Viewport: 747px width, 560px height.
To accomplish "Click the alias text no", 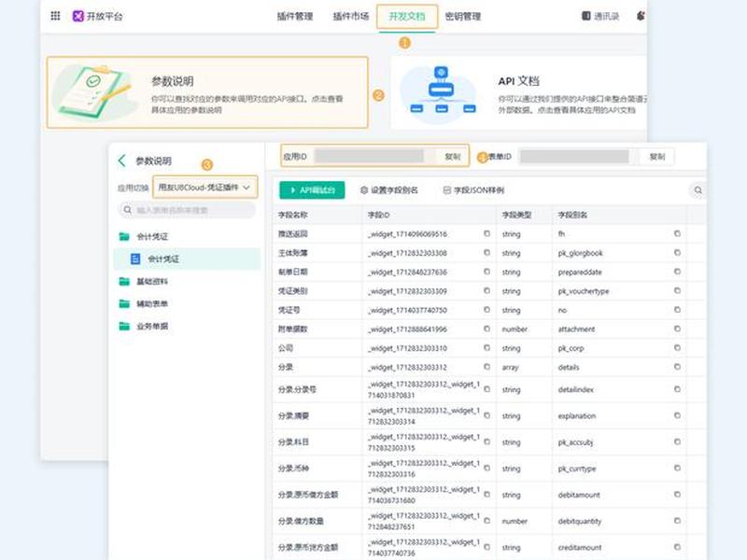I will pyautogui.click(x=562, y=310).
